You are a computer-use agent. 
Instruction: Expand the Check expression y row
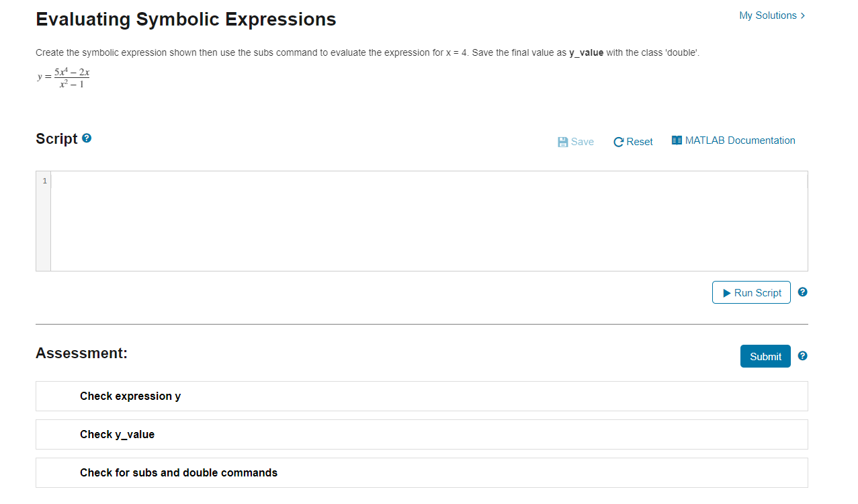422,396
